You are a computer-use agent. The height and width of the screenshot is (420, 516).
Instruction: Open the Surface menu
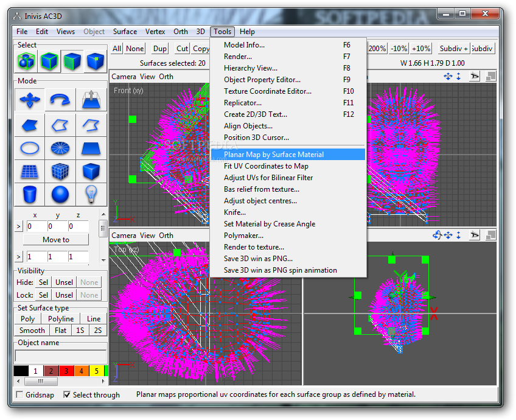point(125,32)
